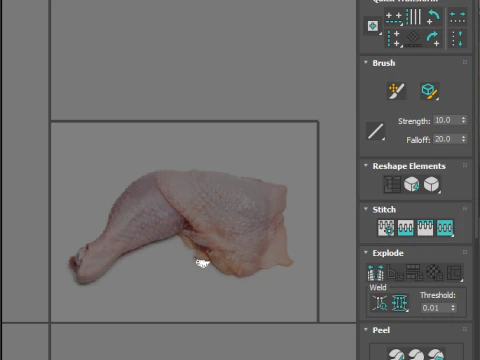Viewport: 480px width, 360px height.
Task: Click the Linear Align diamond icon
Action: 413,39
